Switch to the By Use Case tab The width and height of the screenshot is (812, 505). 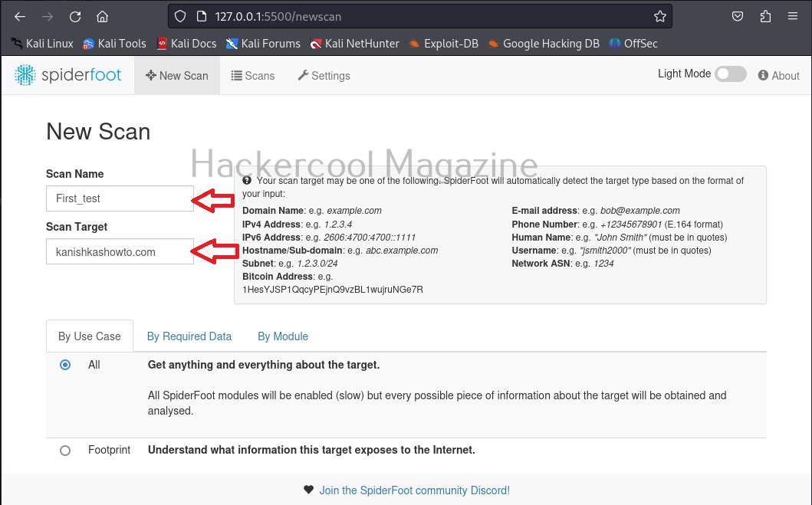click(x=90, y=336)
